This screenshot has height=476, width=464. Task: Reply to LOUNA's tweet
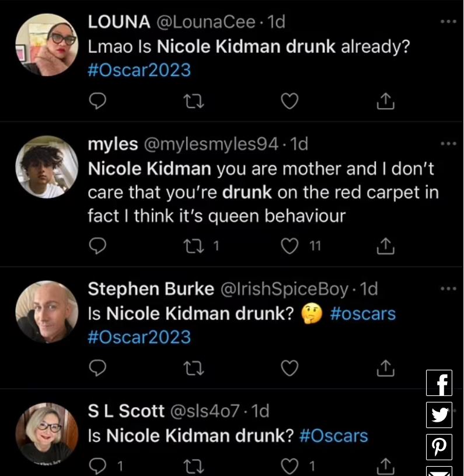[x=98, y=102]
